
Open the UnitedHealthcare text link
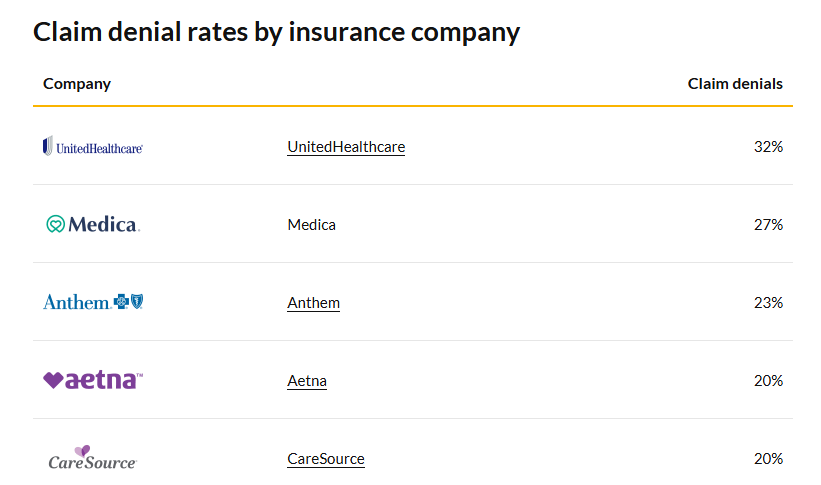(x=346, y=147)
